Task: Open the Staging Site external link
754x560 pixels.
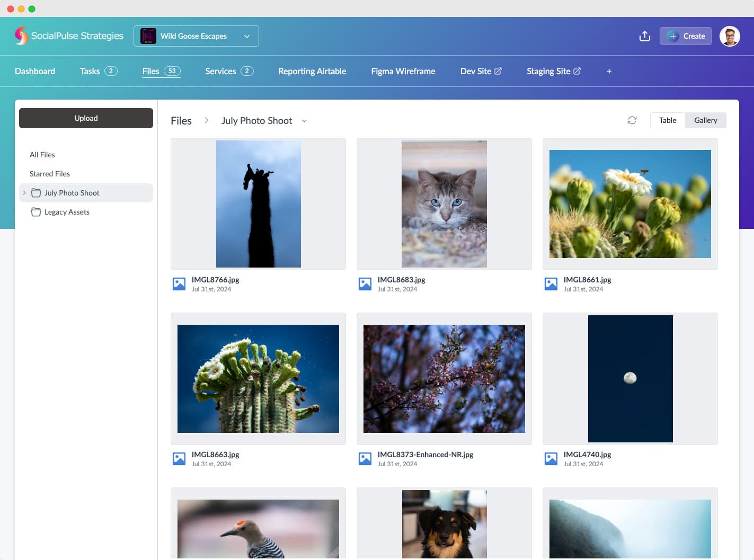Action: pos(554,71)
